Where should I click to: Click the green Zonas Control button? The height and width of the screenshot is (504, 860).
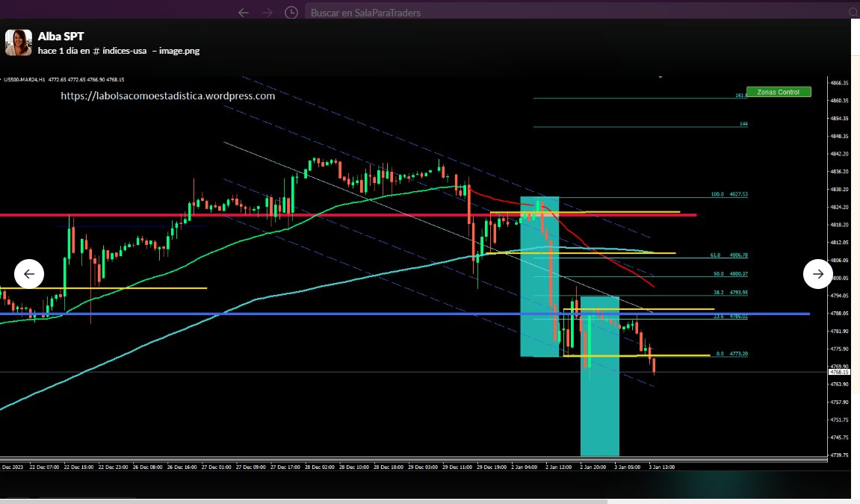(779, 92)
